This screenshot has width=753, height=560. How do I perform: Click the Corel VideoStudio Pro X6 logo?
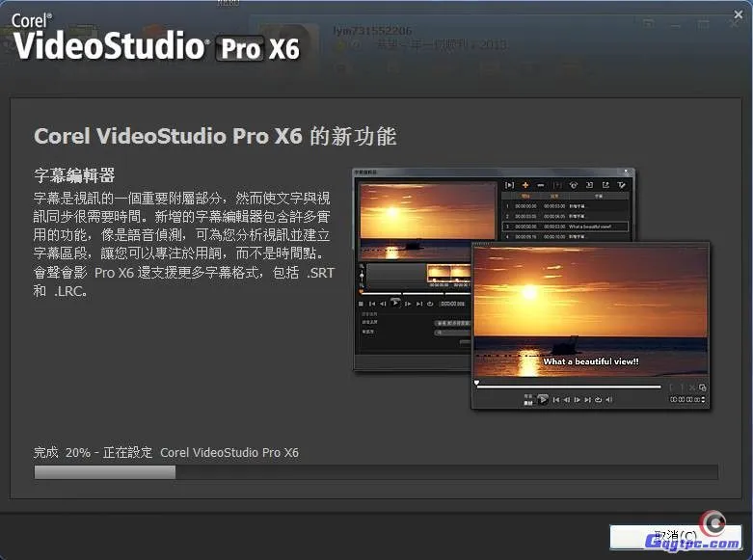(x=154, y=38)
